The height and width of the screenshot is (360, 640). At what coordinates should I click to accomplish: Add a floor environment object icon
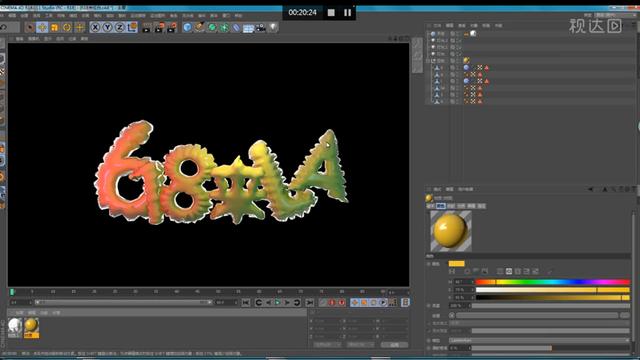[x=248, y=28]
